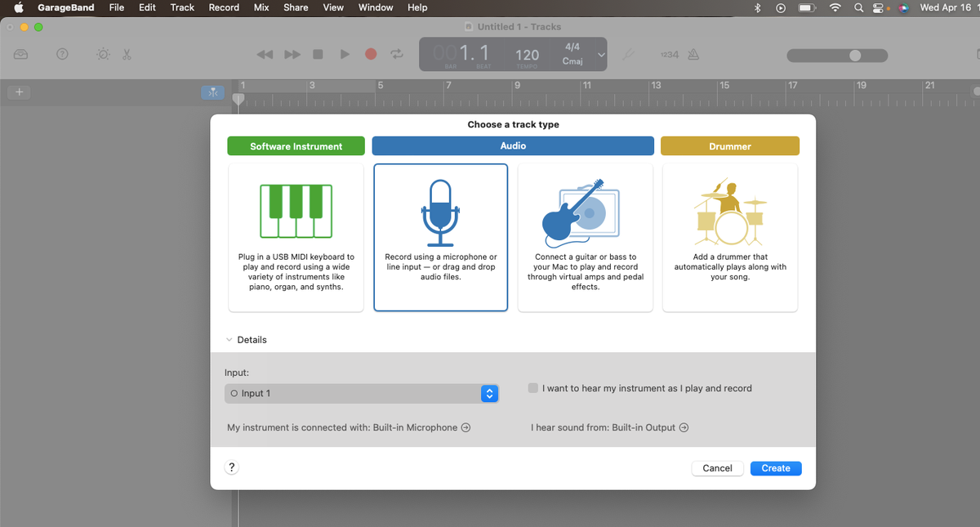
Task: Open the Track menu
Action: coord(182,7)
